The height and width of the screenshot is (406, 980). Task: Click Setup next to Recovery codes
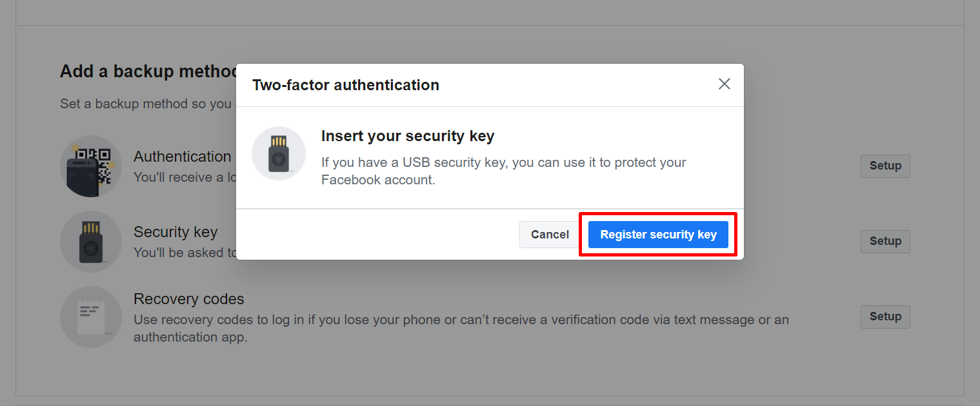point(885,316)
